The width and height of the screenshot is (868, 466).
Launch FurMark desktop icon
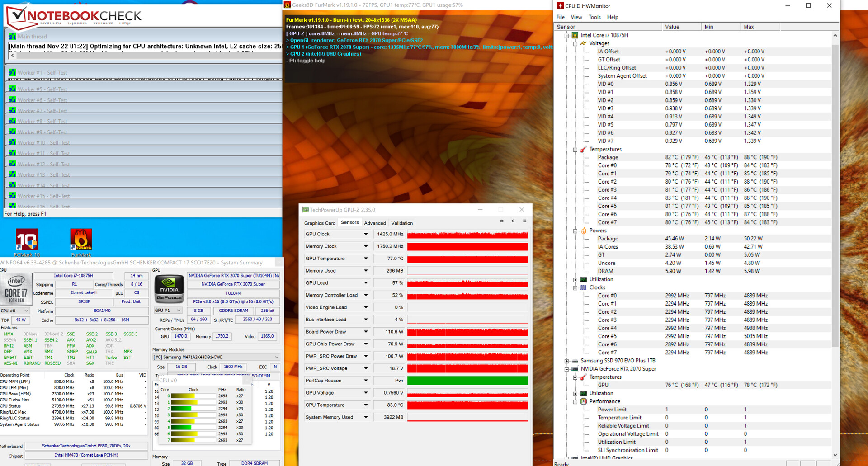(x=81, y=243)
